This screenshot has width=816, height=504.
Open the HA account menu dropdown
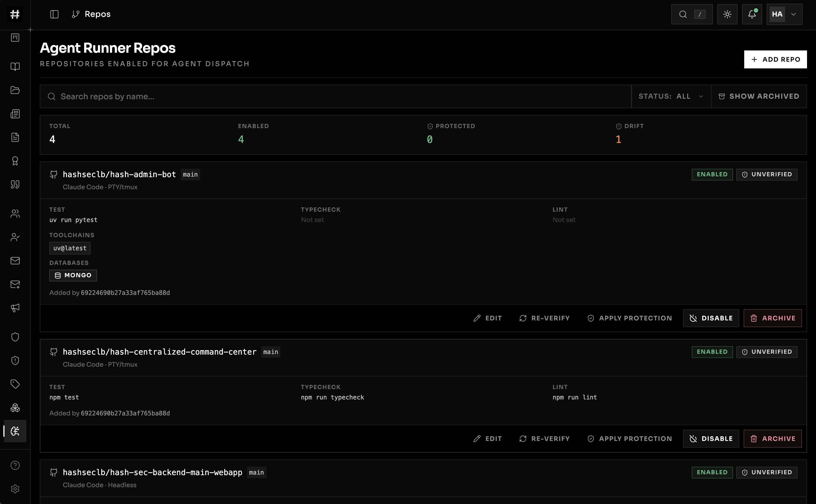coord(784,14)
